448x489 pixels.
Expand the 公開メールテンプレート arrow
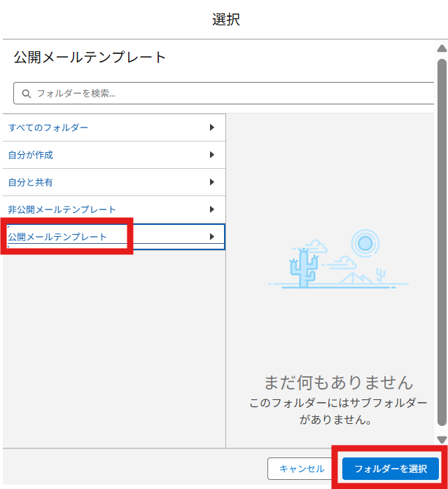pos(211,237)
